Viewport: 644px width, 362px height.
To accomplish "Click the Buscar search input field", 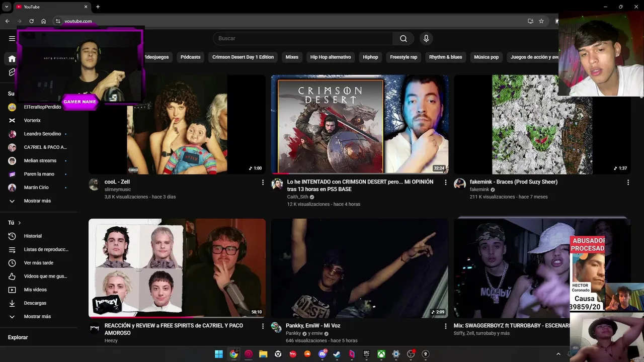I will click(x=303, y=38).
